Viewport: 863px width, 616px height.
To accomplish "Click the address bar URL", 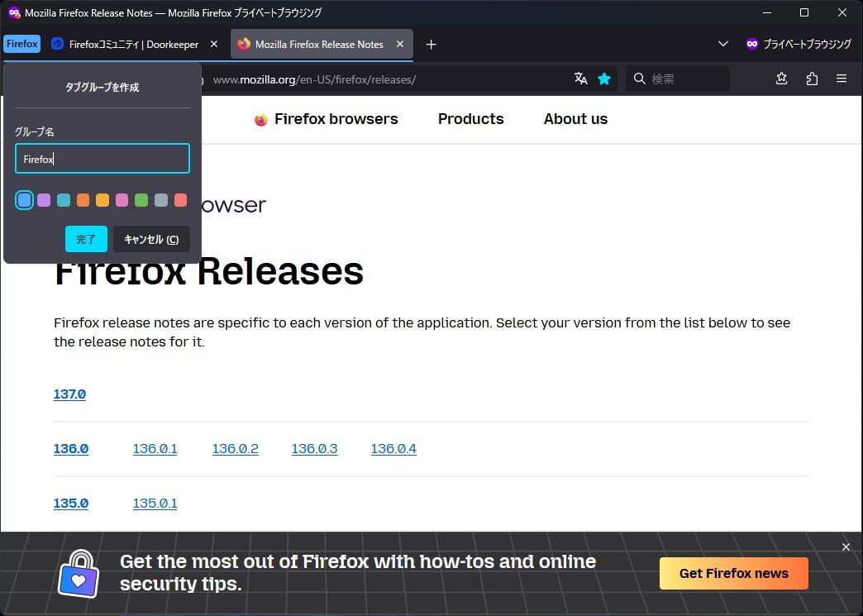I will pyautogui.click(x=314, y=79).
